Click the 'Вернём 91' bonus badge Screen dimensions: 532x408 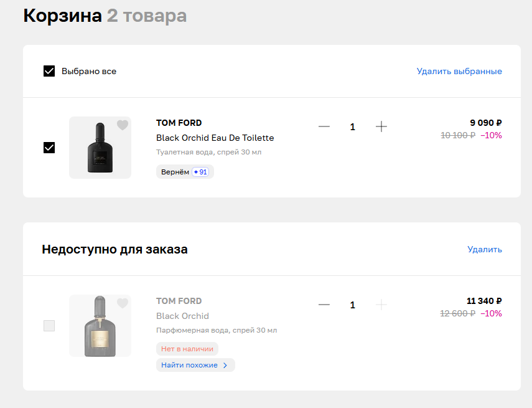[185, 172]
